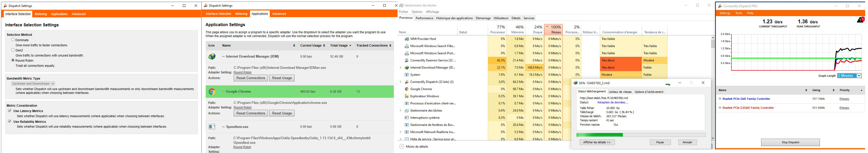The height and width of the screenshot is (153, 868).
Task: Sort processes by the Réseau column header
Action: pyautogui.click(x=553, y=30)
